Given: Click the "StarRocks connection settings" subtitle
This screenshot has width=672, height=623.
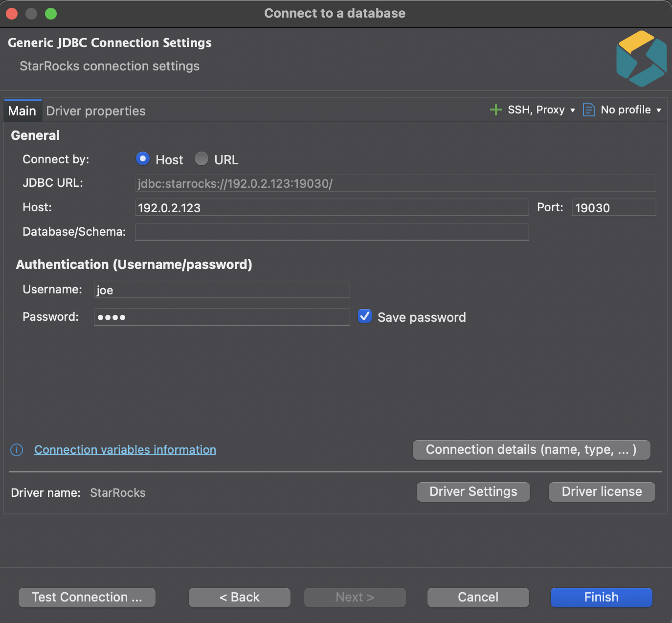Looking at the screenshot, I should [x=110, y=66].
